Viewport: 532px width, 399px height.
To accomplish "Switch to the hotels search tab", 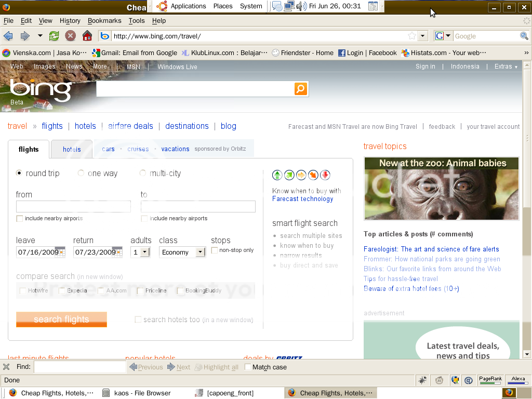I will (x=72, y=149).
